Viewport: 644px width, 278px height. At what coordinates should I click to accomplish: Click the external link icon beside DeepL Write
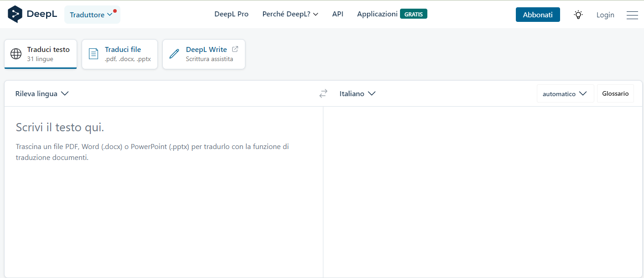tap(235, 49)
